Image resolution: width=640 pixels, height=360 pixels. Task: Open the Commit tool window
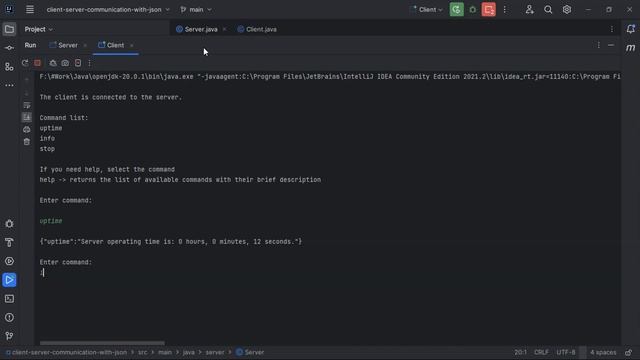point(9,48)
